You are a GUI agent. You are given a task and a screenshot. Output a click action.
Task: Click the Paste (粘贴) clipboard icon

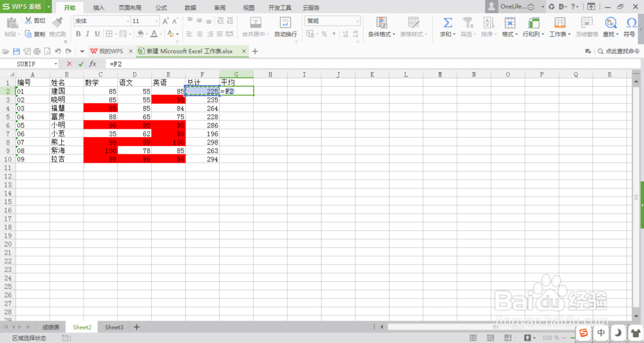tap(12, 23)
